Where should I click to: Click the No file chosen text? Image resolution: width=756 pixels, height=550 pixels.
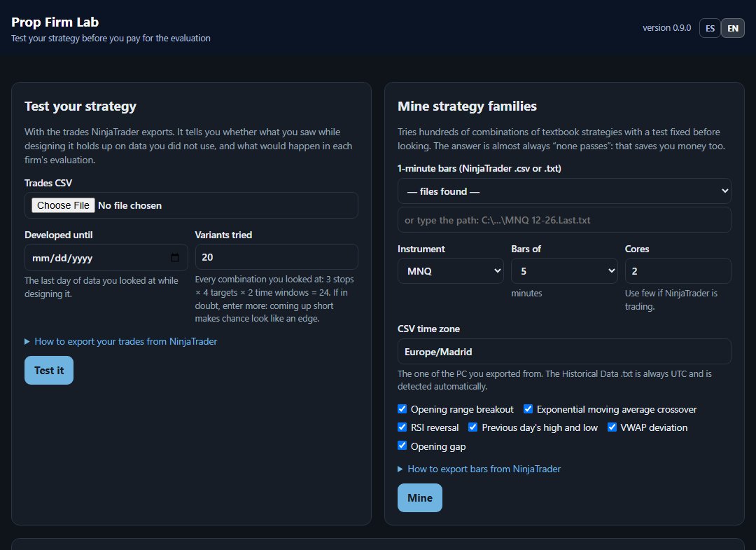pyautogui.click(x=129, y=205)
